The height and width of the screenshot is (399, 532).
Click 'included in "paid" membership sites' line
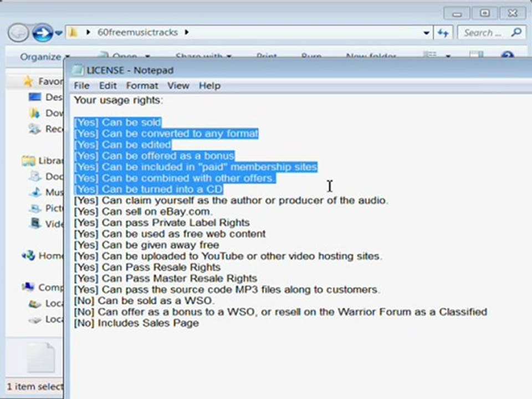point(196,167)
